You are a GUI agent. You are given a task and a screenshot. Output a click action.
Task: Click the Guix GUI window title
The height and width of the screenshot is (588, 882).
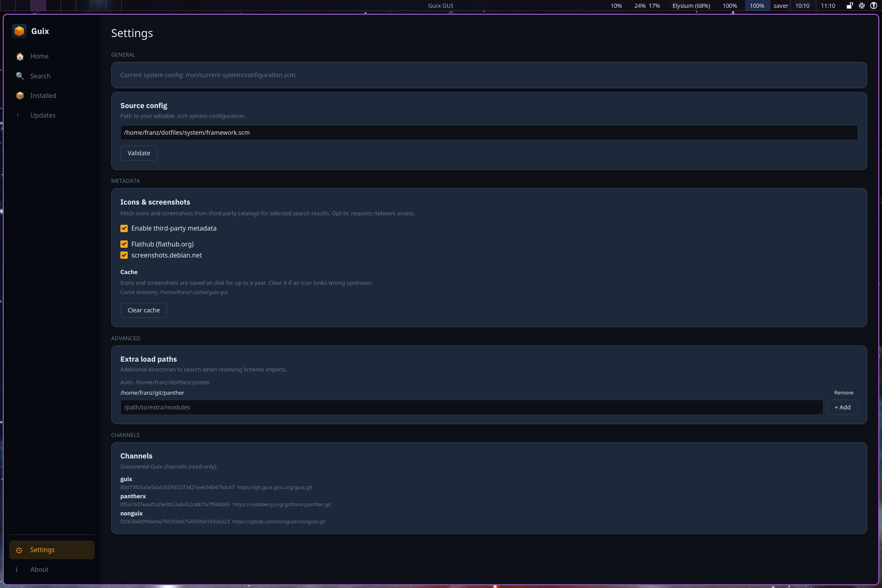(441, 6)
